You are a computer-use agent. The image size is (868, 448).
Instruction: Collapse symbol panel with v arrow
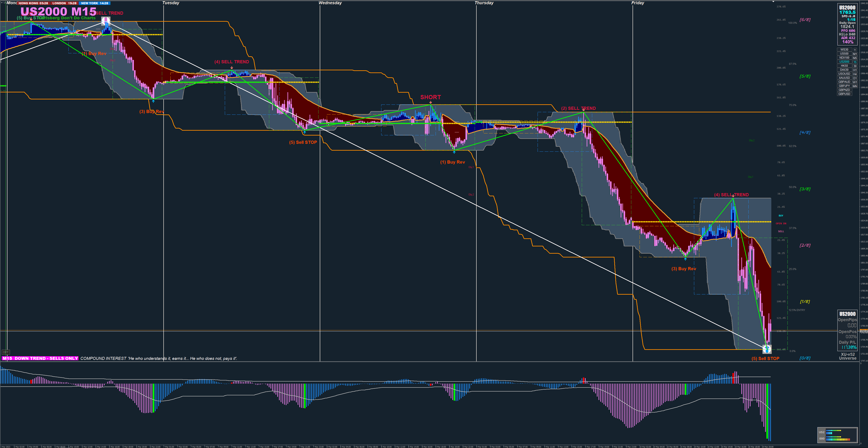[855, 49]
